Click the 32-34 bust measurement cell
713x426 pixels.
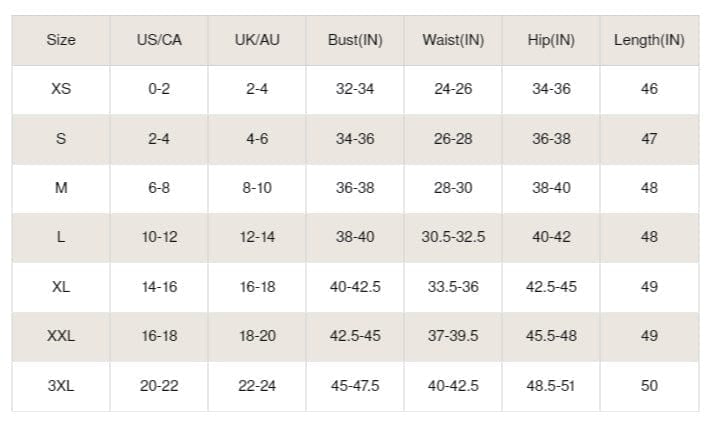[355, 89]
